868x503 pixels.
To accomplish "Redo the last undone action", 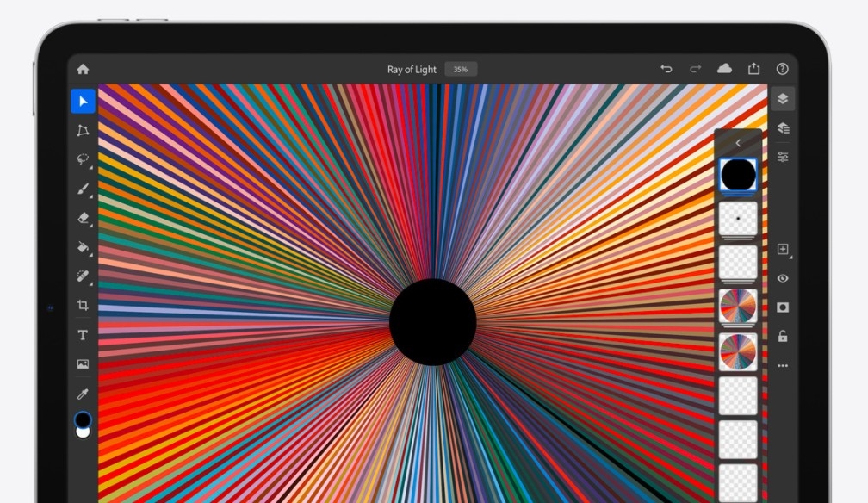I will (x=695, y=69).
